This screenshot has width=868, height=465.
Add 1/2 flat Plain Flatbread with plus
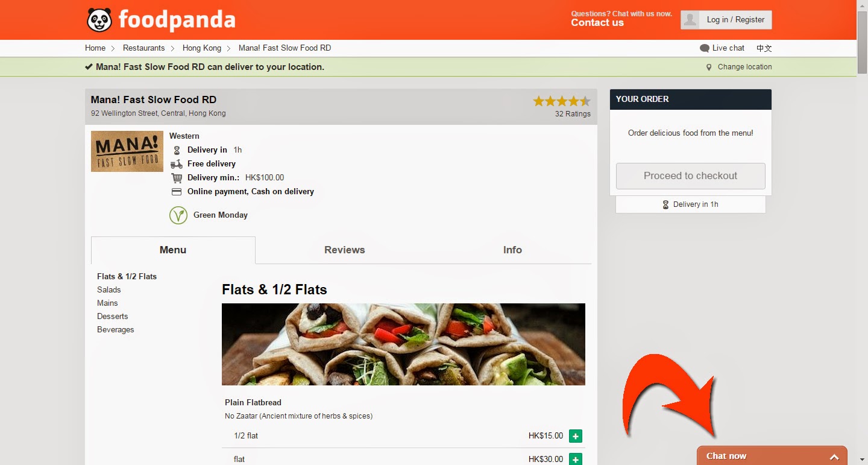[576, 436]
